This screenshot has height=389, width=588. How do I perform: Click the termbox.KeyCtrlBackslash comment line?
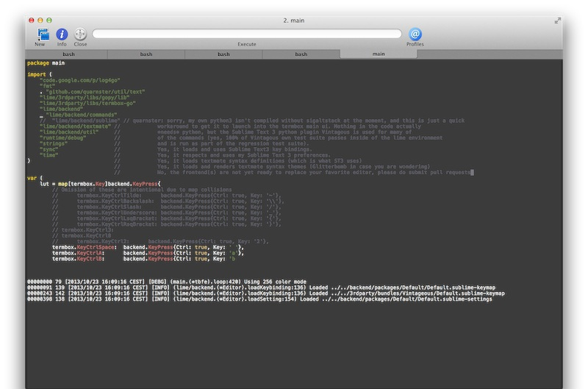click(x=168, y=201)
